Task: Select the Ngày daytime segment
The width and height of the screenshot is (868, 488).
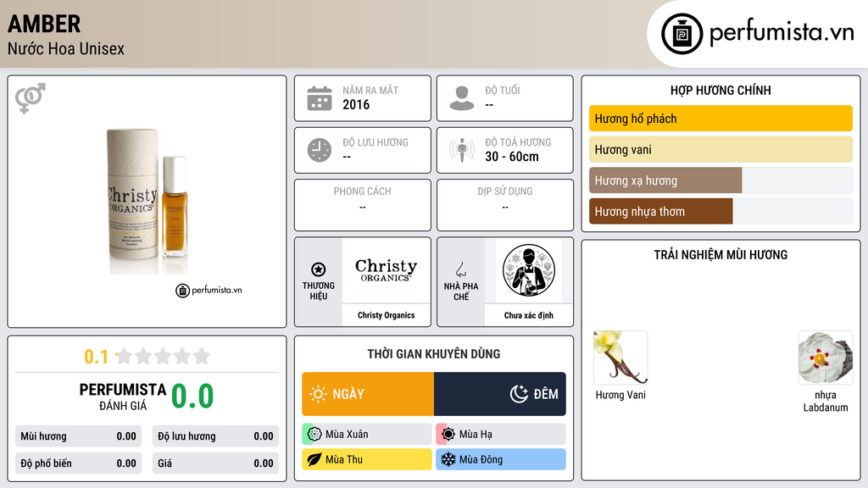Action: (368, 394)
